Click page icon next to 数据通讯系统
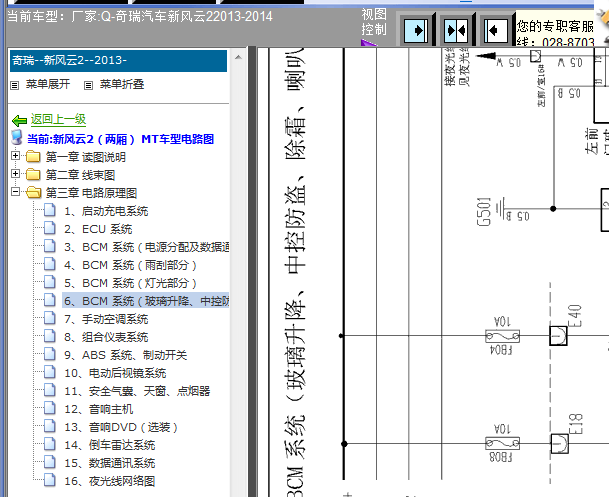 point(50,462)
